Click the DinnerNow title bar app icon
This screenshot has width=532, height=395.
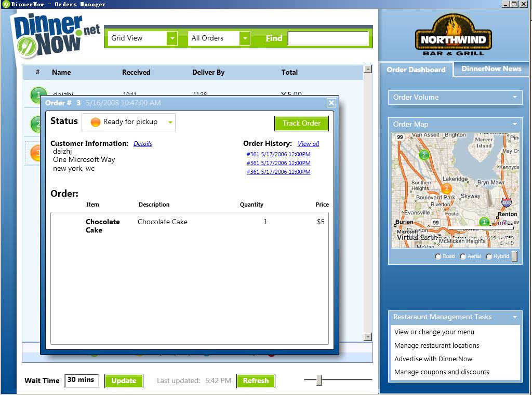click(5, 4)
